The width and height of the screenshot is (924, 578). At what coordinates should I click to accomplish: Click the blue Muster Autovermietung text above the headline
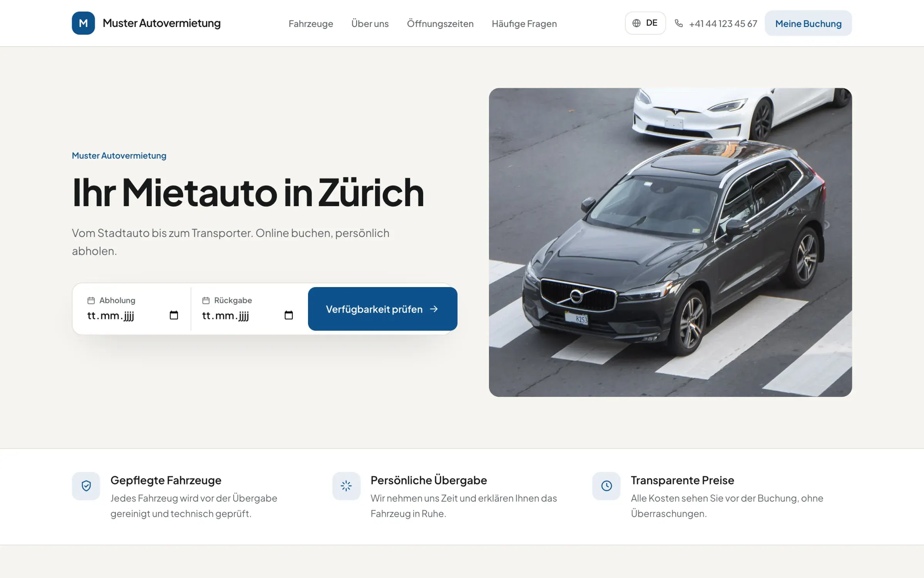pyautogui.click(x=119, y=156)
